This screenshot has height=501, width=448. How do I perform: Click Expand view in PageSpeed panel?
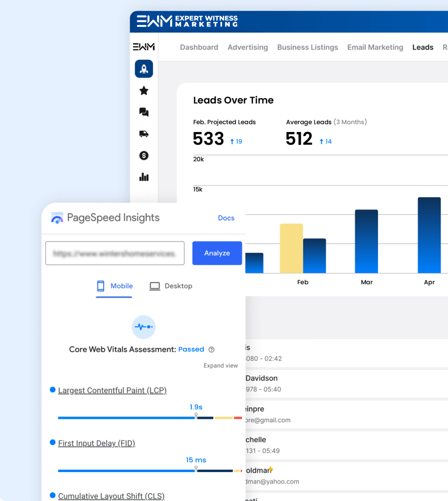[x=221, y=365]
